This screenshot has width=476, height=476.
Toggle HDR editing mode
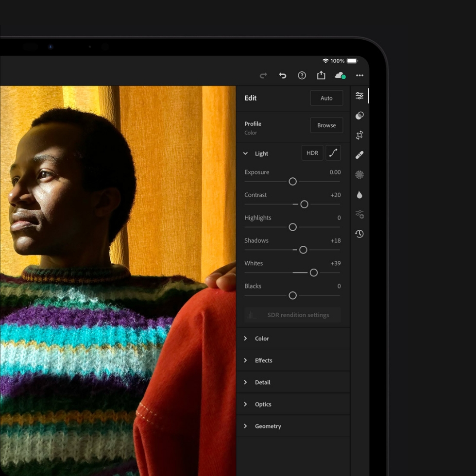click(x=312, y=153)
